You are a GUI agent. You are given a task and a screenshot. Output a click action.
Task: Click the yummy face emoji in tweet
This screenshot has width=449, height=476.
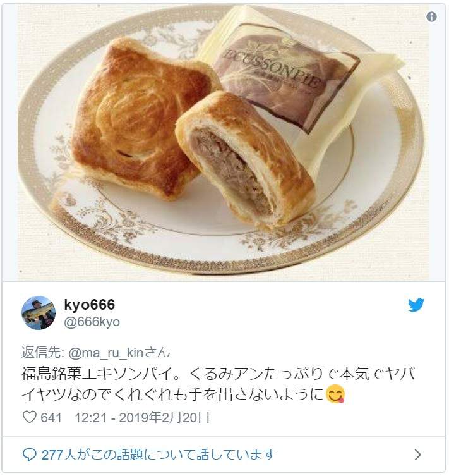(335, 394)
